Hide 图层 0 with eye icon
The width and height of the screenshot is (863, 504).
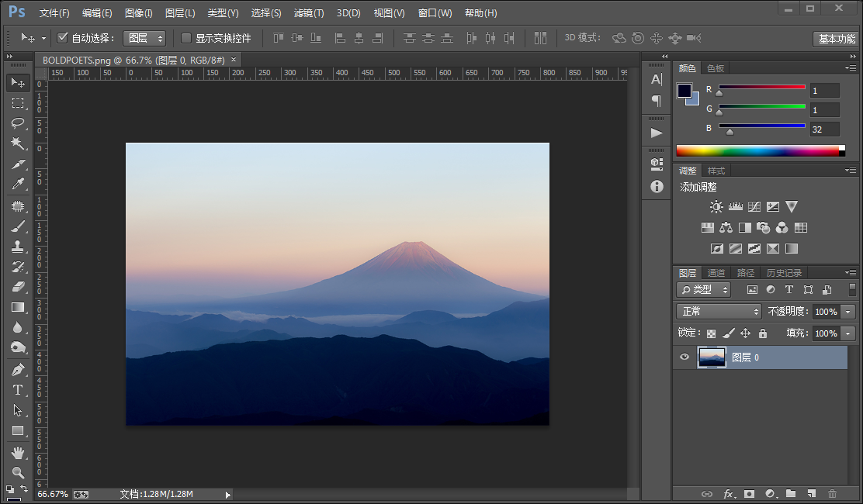[685, 357]
